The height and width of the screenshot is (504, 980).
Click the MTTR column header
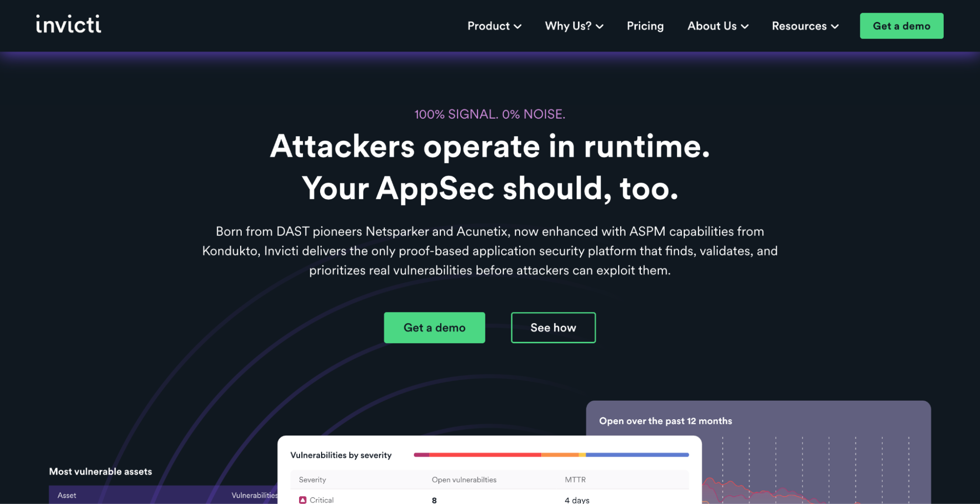click(x=575, y=480)
